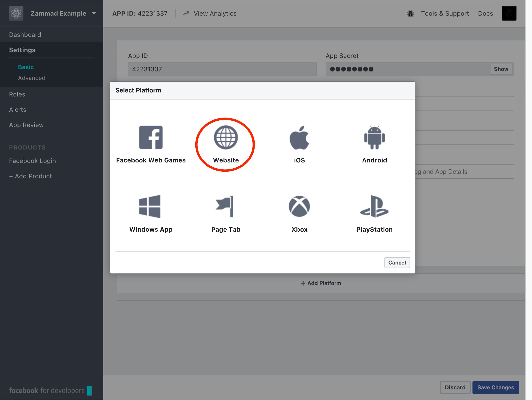
Task: Click the Save Changes button
Action: coord(496,387)
